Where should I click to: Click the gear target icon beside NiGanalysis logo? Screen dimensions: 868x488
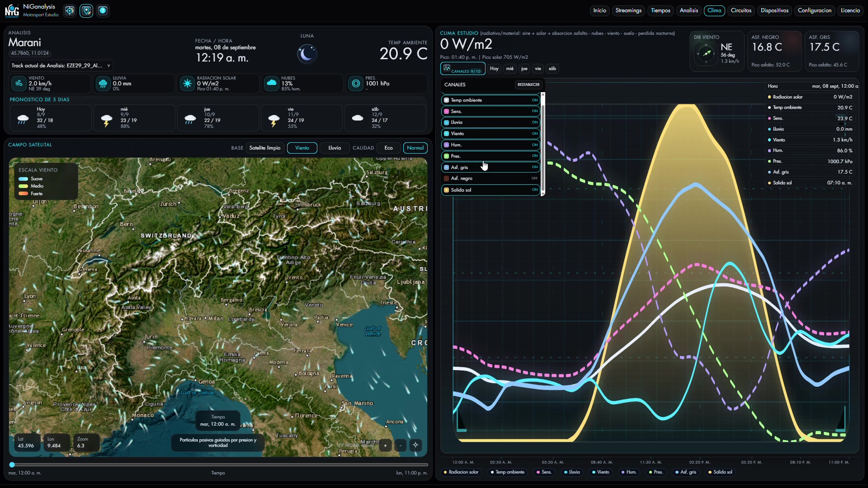click(x=70, y=10)
